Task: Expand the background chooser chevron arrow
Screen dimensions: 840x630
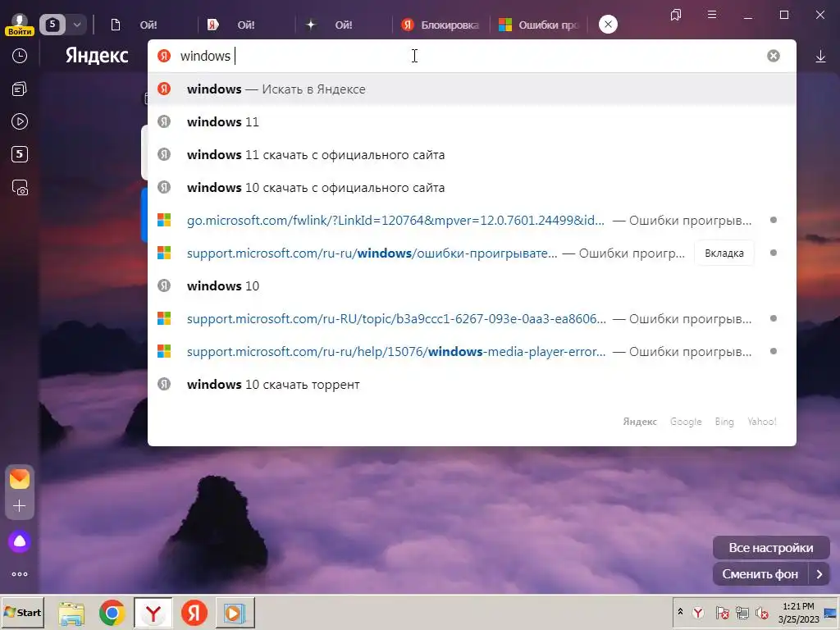Action: coord(819,574)
